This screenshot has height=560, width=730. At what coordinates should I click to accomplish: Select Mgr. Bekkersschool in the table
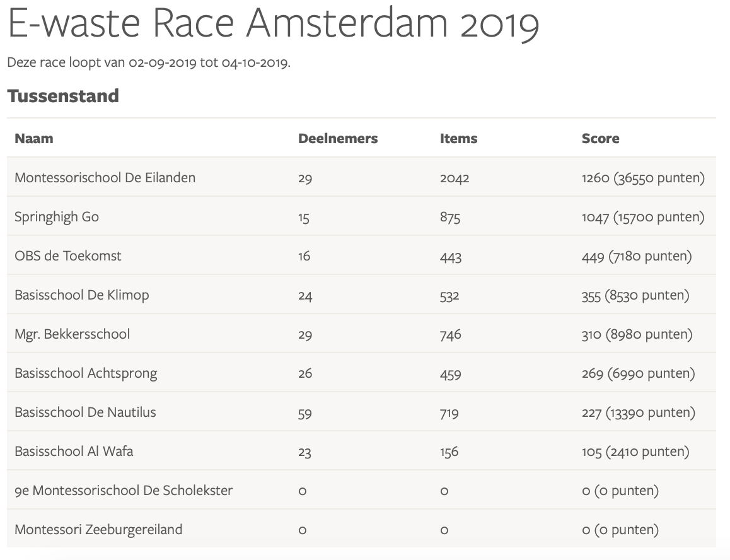[x=72, y=334]
